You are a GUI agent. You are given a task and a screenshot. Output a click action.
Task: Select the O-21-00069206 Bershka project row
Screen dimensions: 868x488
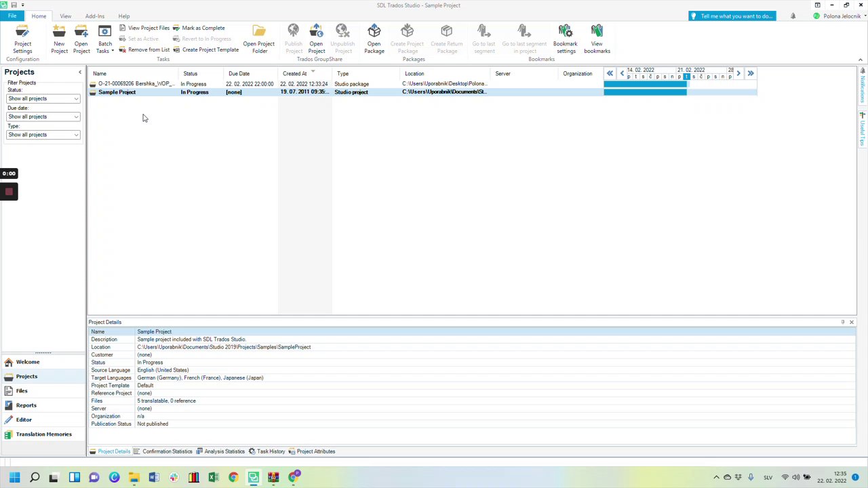[x=346, y=84]
